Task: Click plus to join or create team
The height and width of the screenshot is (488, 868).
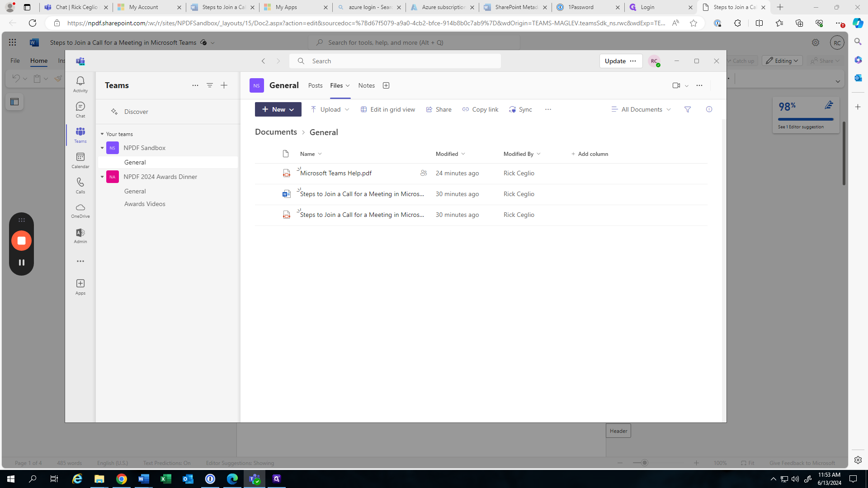Action: pos(224,85)
